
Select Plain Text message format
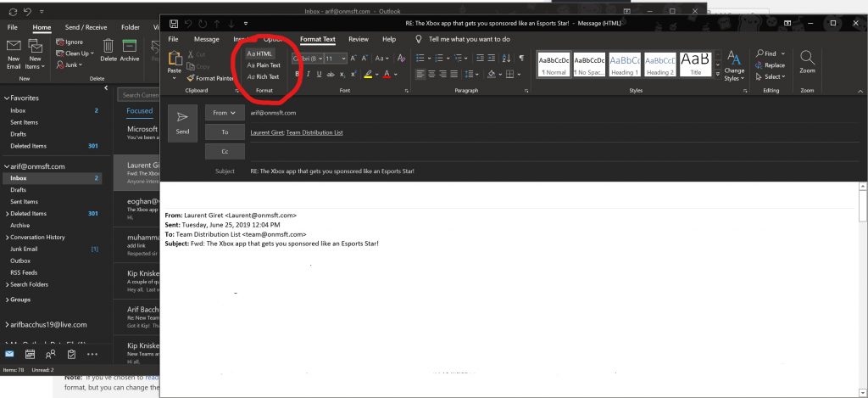[264, 64]
